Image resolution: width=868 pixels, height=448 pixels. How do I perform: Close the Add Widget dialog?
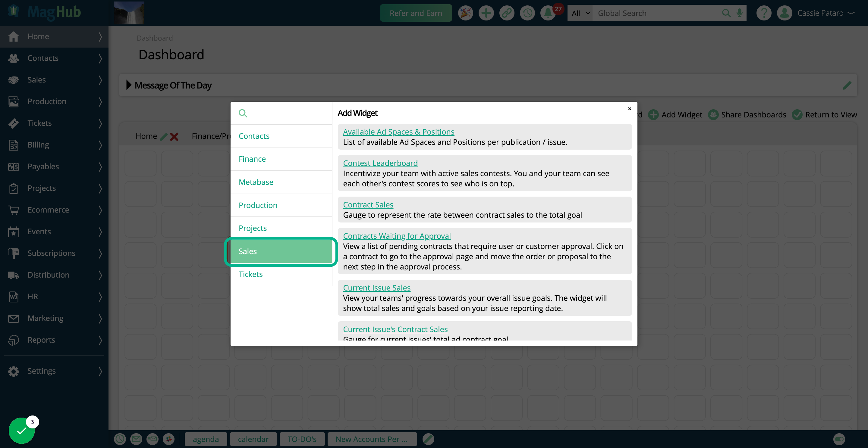click(x=629, y=109)
